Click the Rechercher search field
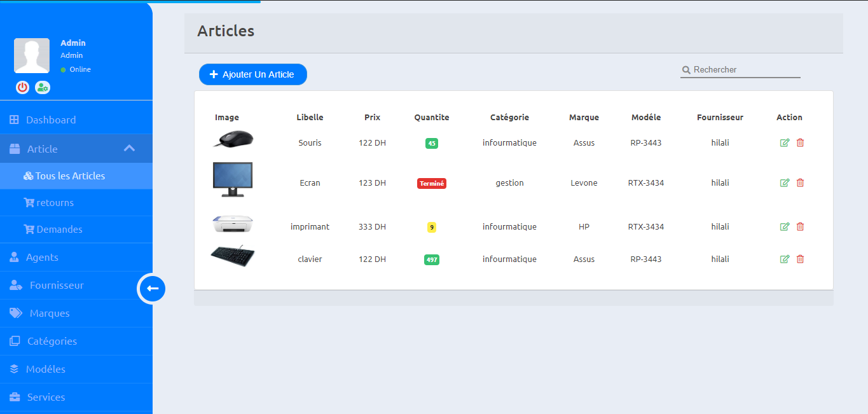Viewport: 868px width, 414px height. pos(745,70)
